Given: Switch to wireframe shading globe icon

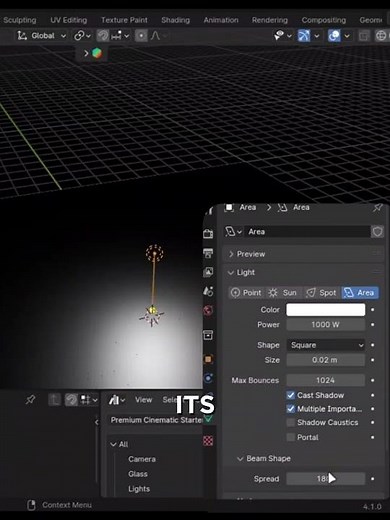Looking at the screenshot, I should click(381, 36).
